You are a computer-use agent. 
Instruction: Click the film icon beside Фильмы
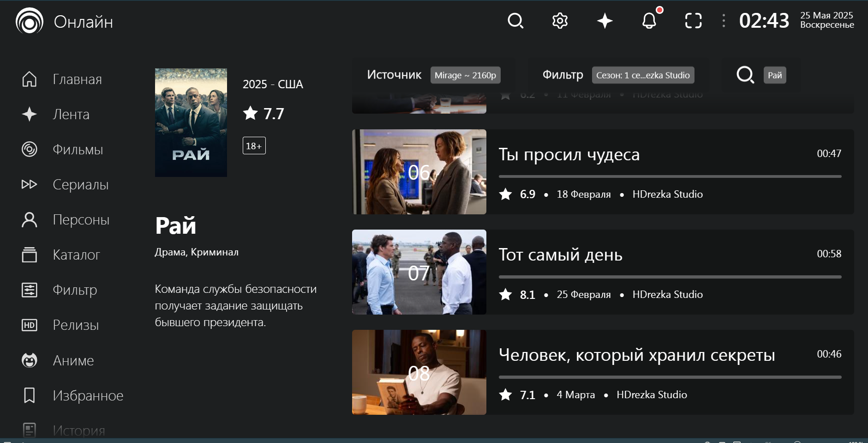(x=30, y=149)
